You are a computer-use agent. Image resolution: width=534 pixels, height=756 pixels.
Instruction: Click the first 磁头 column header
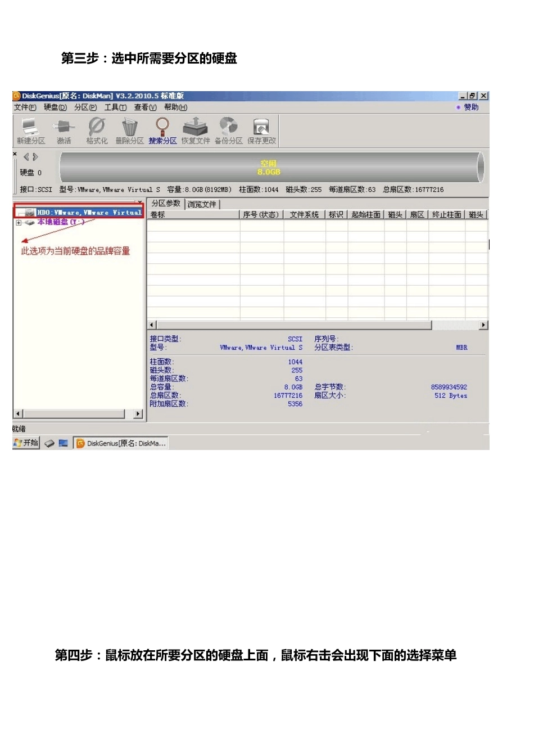(x=396, y=215)
